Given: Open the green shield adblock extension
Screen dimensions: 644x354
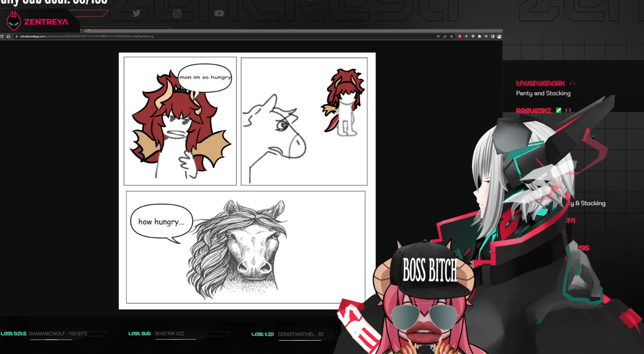Looking at the screenshot, I should pos(473,36).
